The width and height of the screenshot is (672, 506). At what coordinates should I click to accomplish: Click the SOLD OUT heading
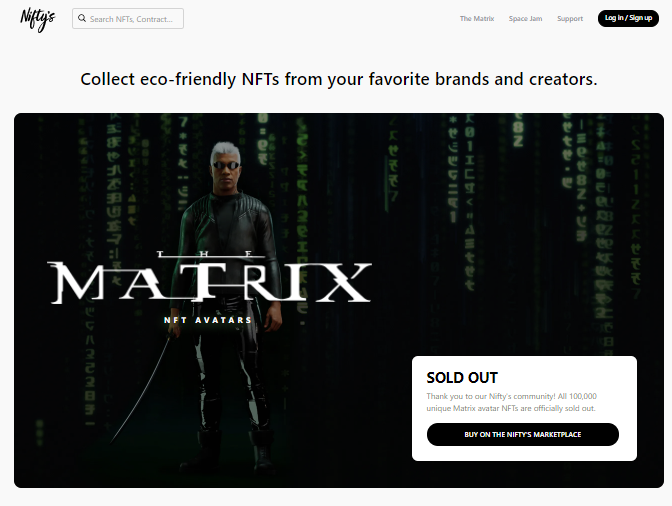[x=462, y=377]
